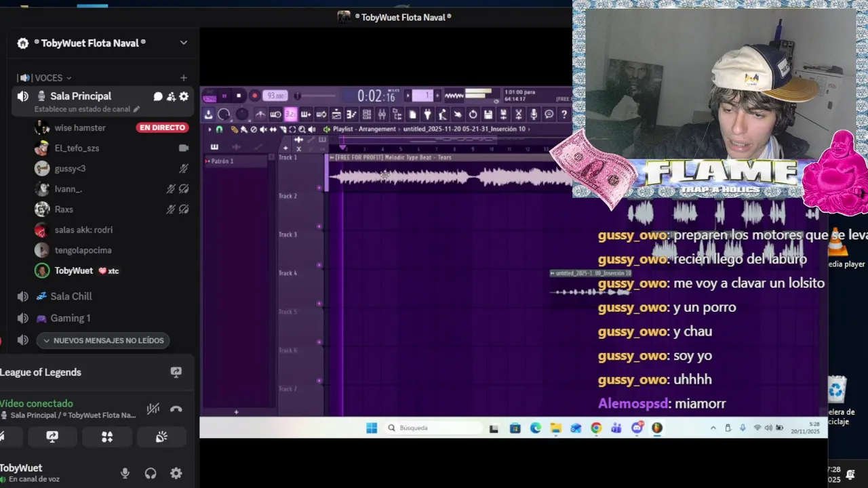
Task: Click Establece un estado de canal
Action: 87,109
